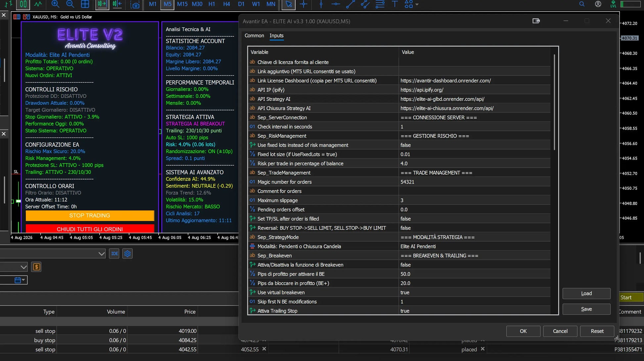This screenshot has height=361, width=644.
Task: Click the Cancel button in dialog
Action: (560, 331)
